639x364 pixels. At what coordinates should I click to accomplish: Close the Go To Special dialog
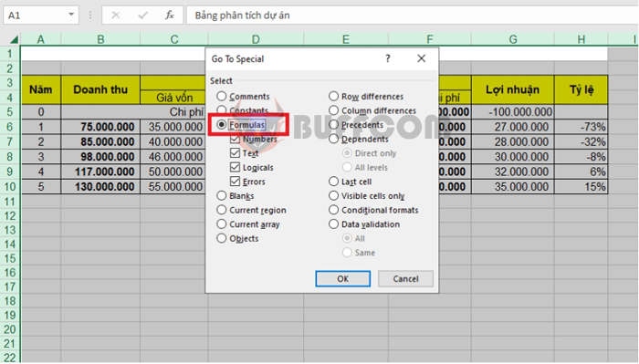click(422, 58)
